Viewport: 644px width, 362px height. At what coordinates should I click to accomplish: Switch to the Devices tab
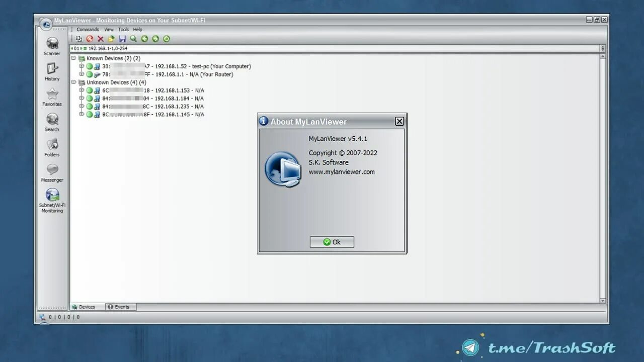coord(87,307)
